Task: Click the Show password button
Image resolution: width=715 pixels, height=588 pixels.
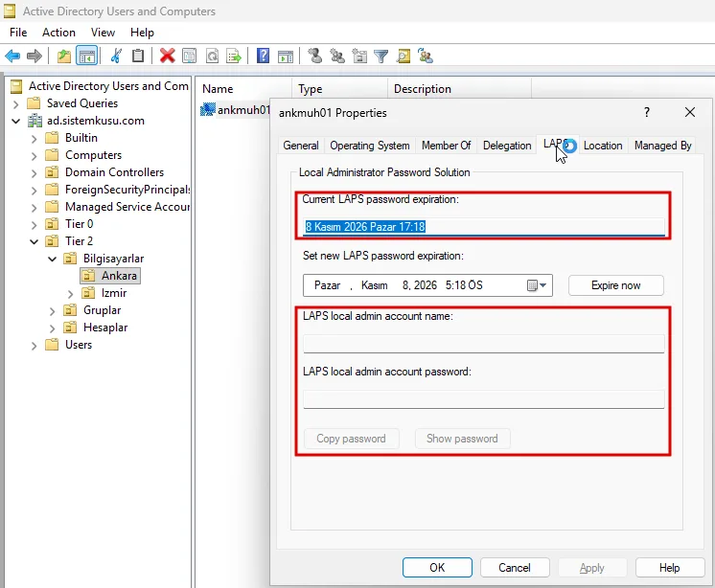Action: pyautogui.click(x=462, y=439)
